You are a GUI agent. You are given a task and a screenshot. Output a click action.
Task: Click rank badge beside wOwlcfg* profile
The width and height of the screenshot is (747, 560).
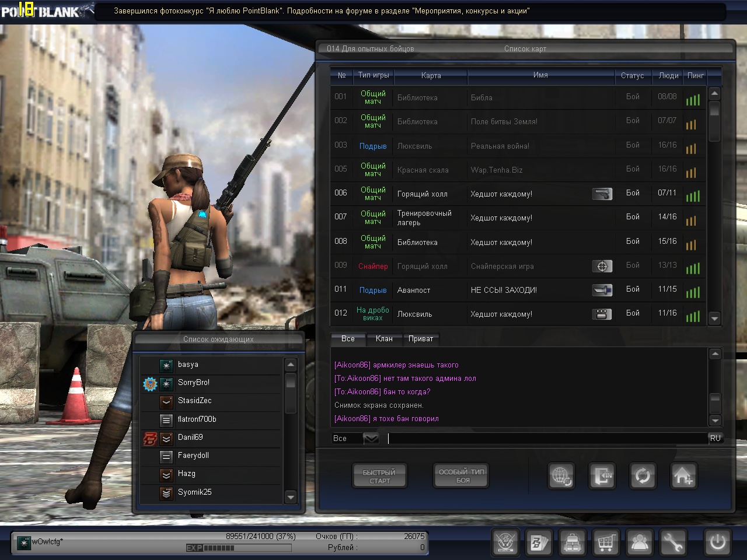[x=23, y=543]
